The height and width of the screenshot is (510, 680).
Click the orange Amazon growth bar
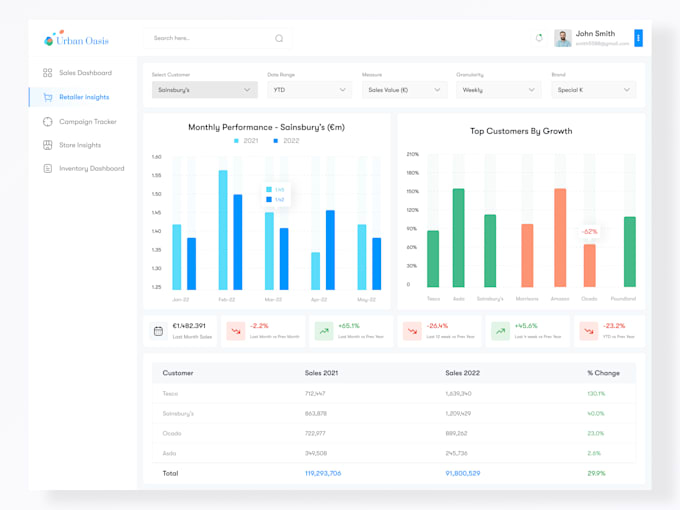point(560,238)
